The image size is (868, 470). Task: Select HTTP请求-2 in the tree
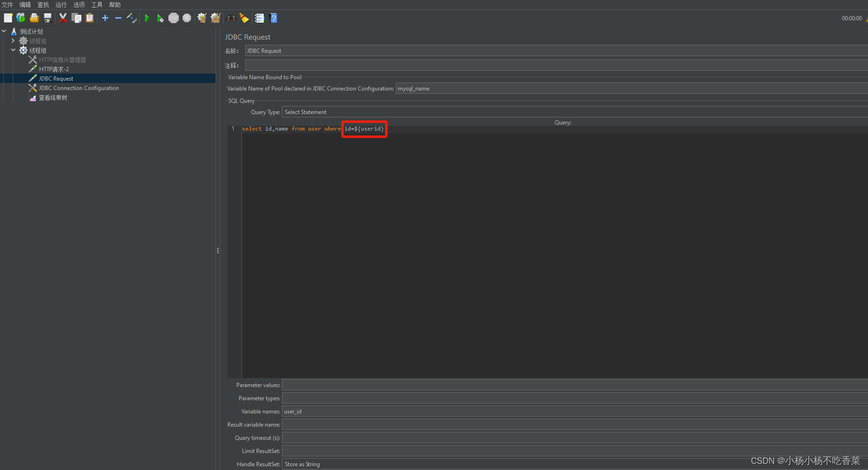[54, 69]
